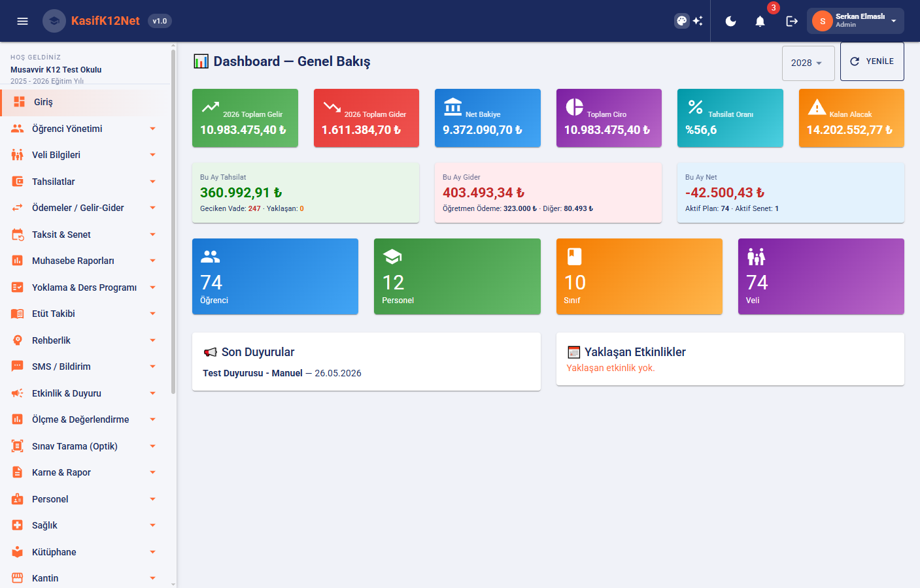Expand the Muhasebe Raporları arrow
Screen dimensions: 920x588
tap(152, 261)
